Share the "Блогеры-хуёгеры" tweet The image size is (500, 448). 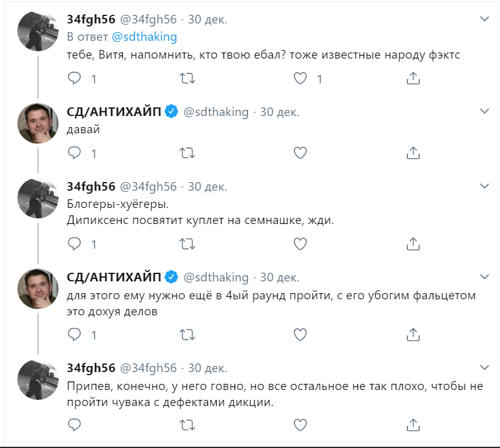click(414, 244)
